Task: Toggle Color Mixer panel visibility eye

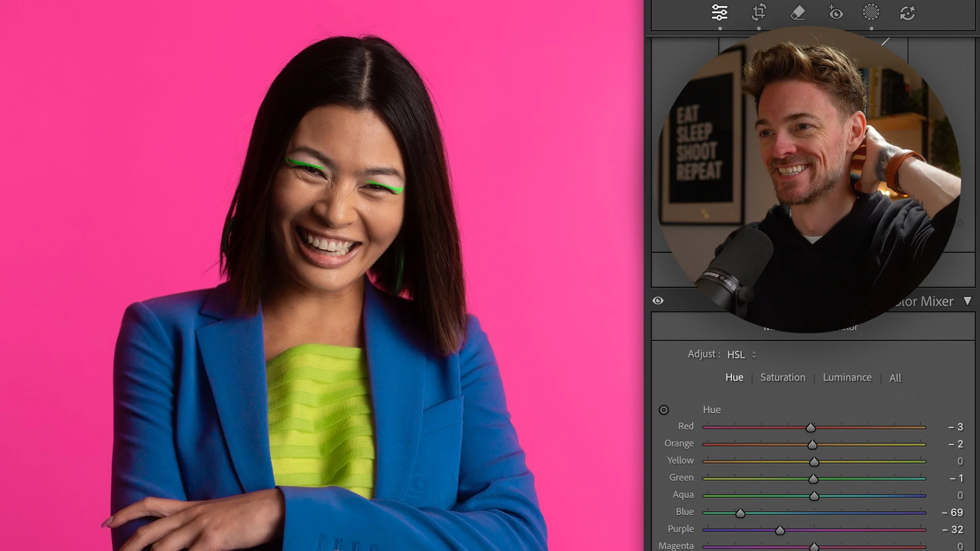Action: (x=658, y=301)
